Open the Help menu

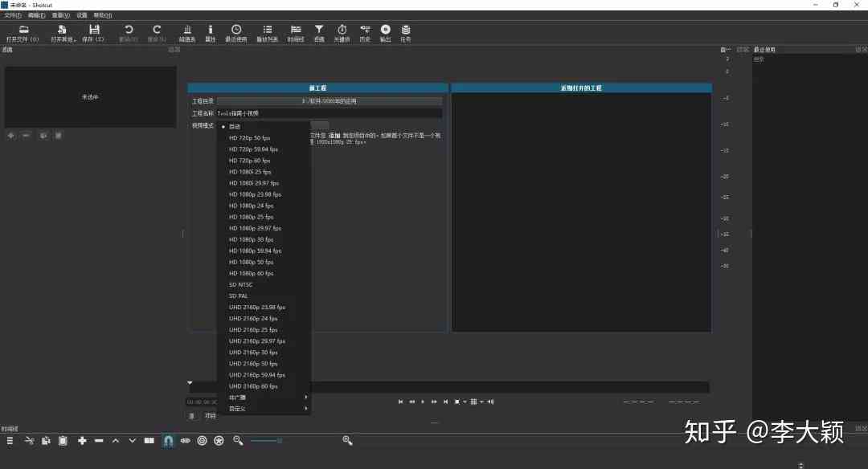click(x=102, y=15)
